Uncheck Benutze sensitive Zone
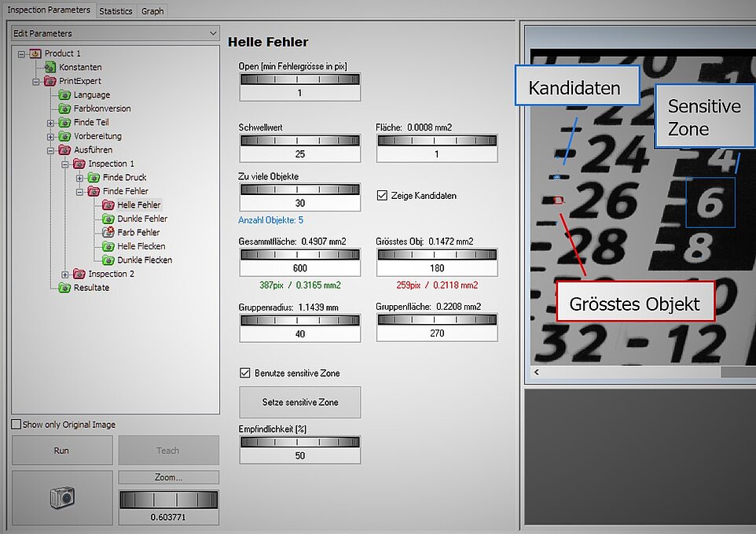This screenshot has height=534, width=756. click(245, 373)
